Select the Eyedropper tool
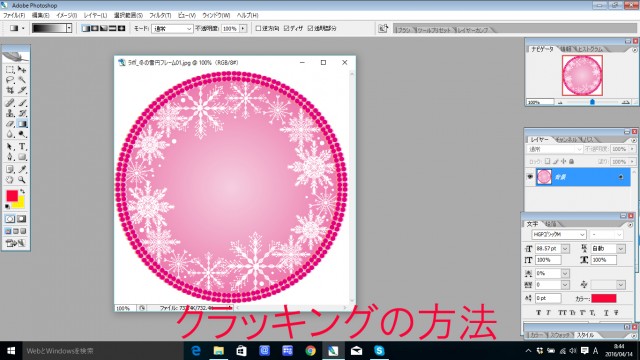 [x=22, y=169]
